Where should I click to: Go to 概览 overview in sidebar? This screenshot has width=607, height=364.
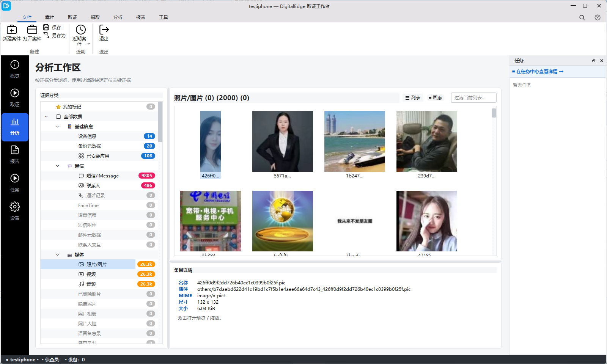coord(15,70)
